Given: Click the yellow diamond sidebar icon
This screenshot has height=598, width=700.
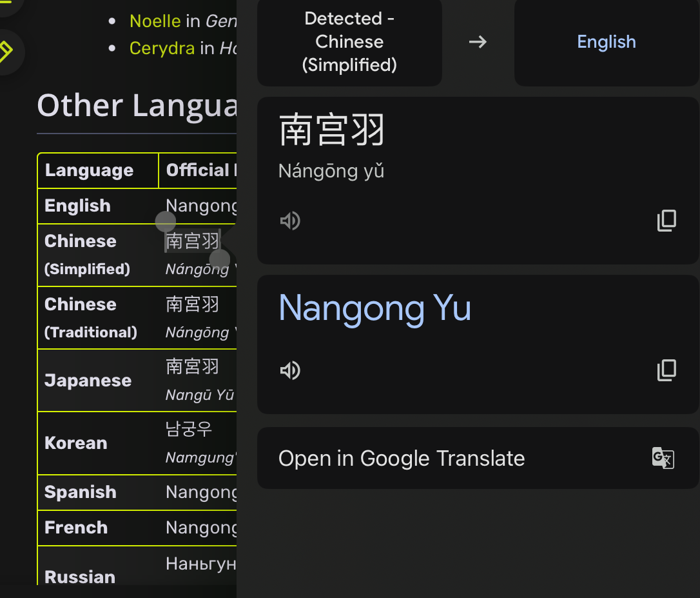Looking at the screenshot, I should point(5,52).
